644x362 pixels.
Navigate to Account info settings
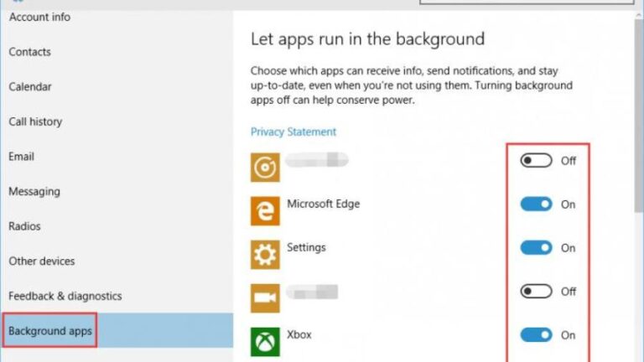(x=39, y=17)
